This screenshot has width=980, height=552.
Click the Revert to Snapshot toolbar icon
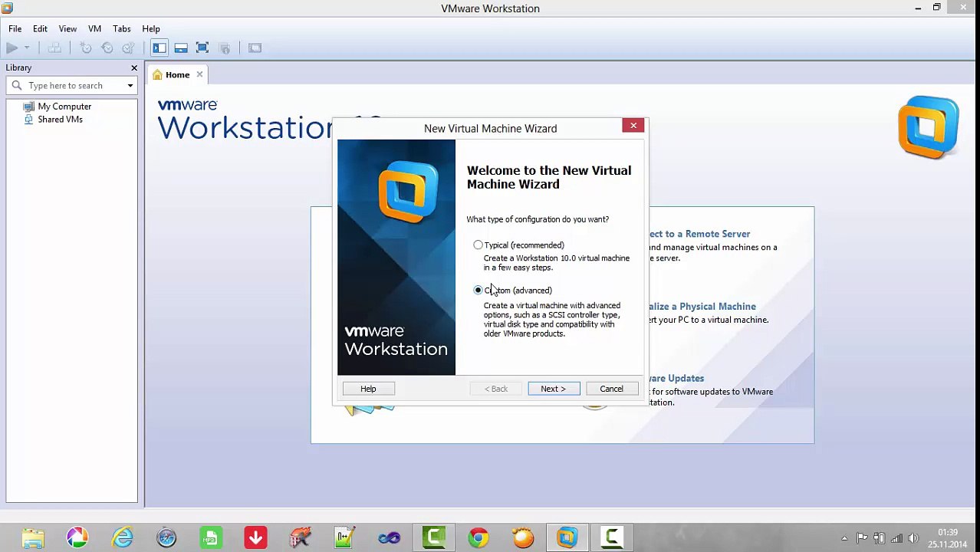coord(107,48)
